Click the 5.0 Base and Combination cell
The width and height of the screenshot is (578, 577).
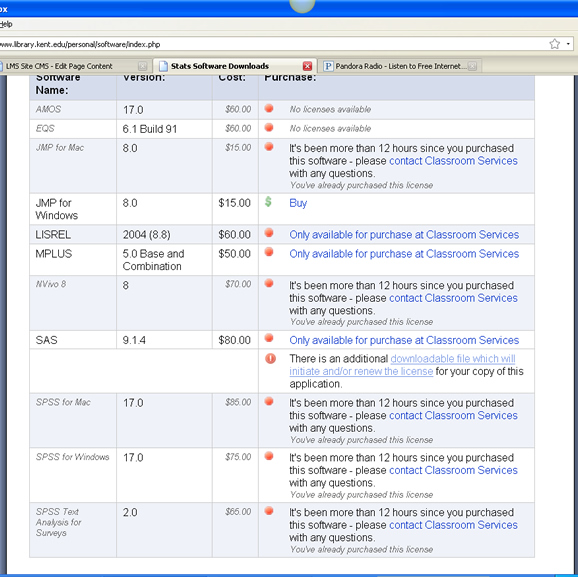(153, 260)
